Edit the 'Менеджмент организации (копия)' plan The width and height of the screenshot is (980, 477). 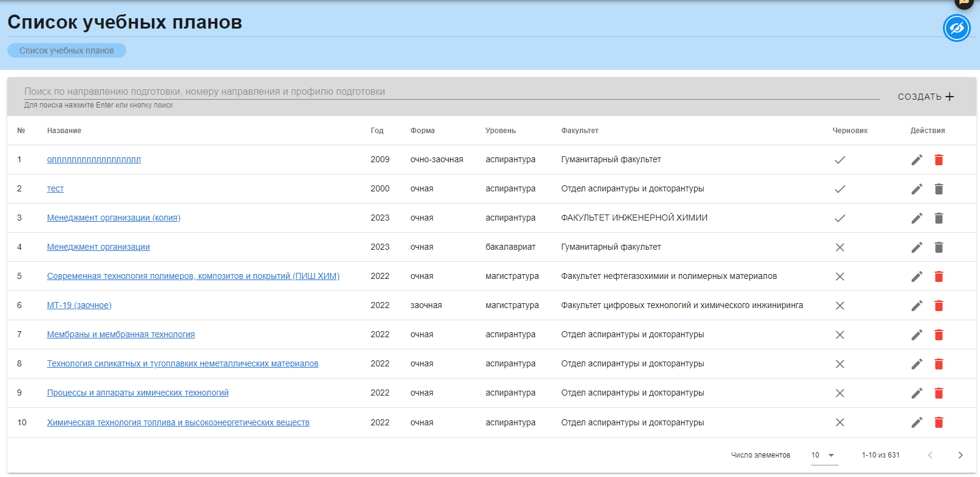point(916,218)
